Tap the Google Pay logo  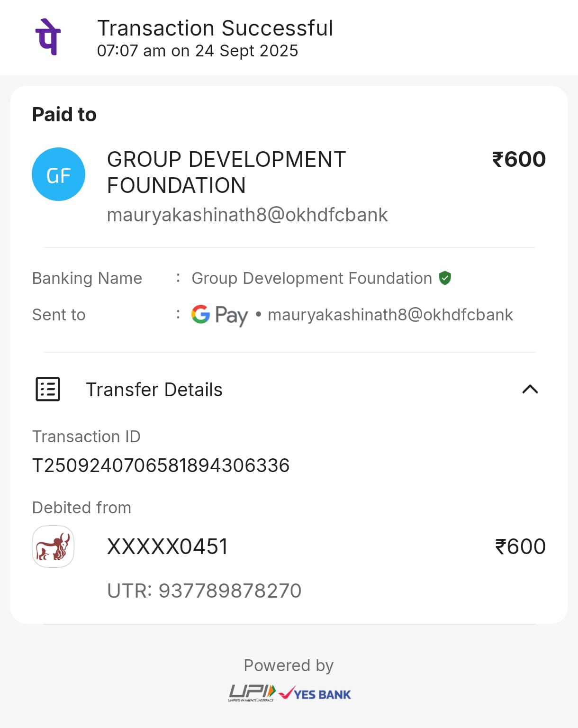pyautogui.click(x=219, y=315)
